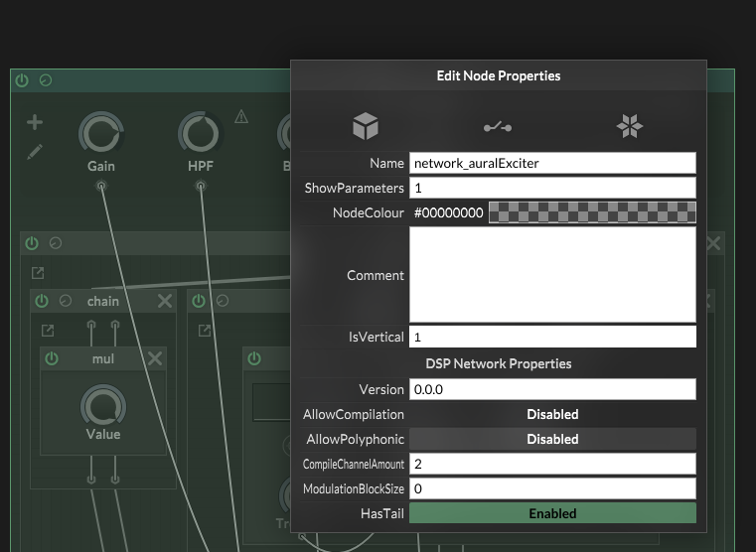Click the snowflake-shaped icon in properties popup
Image resolution: width=756 pixels, height=552 pixels.
pos(630,126)
